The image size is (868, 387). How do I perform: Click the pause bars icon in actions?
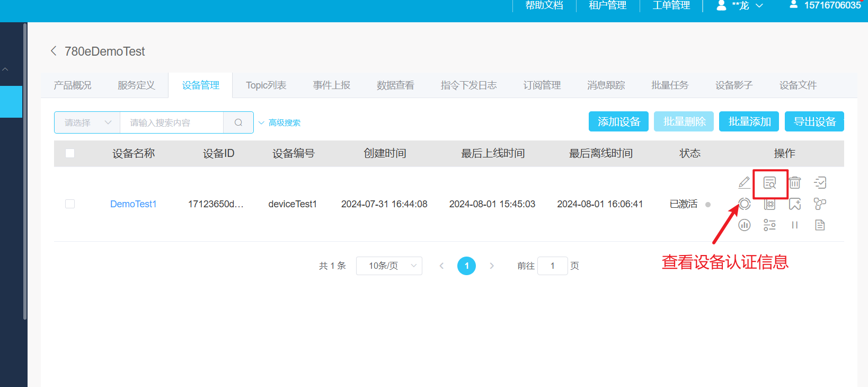pyautogui.click(x=795, y=225)
